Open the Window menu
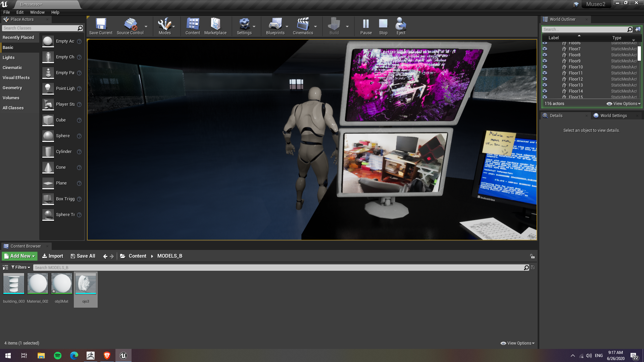 pos(37,12)
